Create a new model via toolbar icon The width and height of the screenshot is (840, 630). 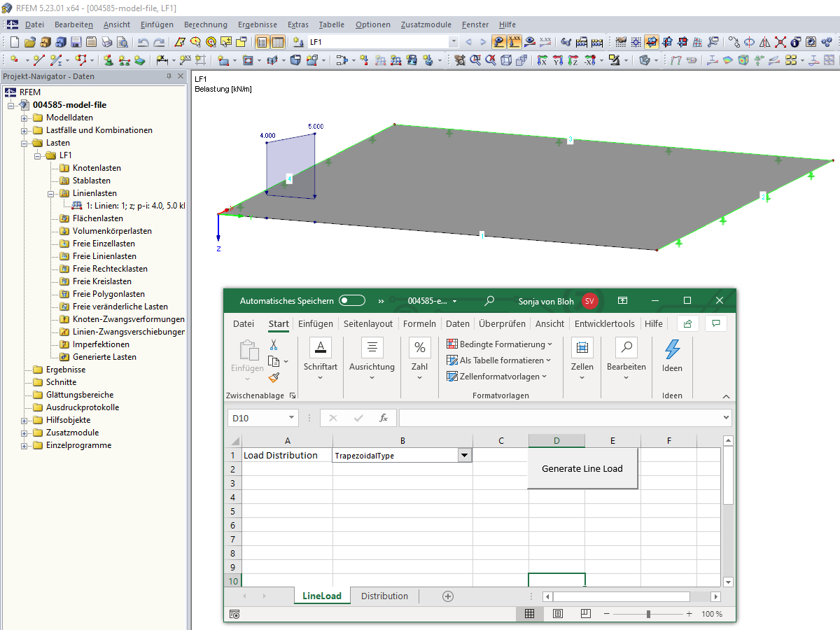(14, 42)
